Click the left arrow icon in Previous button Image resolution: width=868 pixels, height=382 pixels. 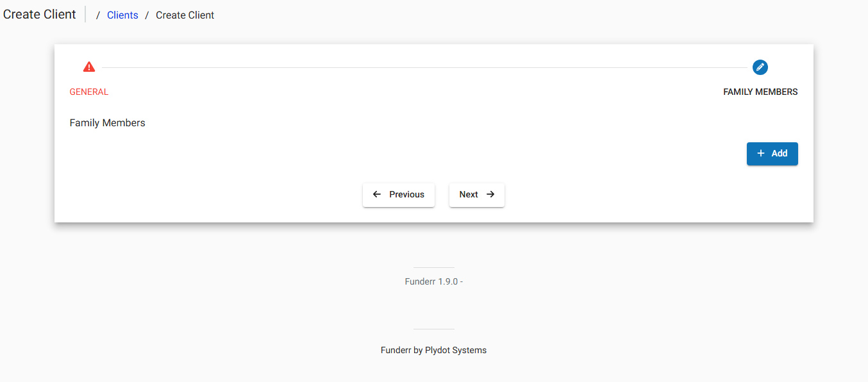(x=377, y=194)
